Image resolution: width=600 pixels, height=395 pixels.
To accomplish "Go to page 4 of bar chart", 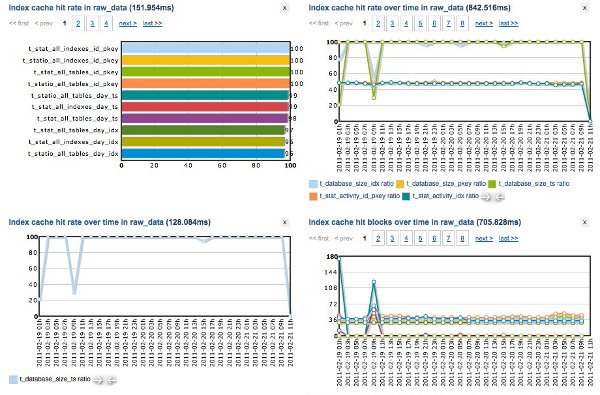I will pos(106,23).
